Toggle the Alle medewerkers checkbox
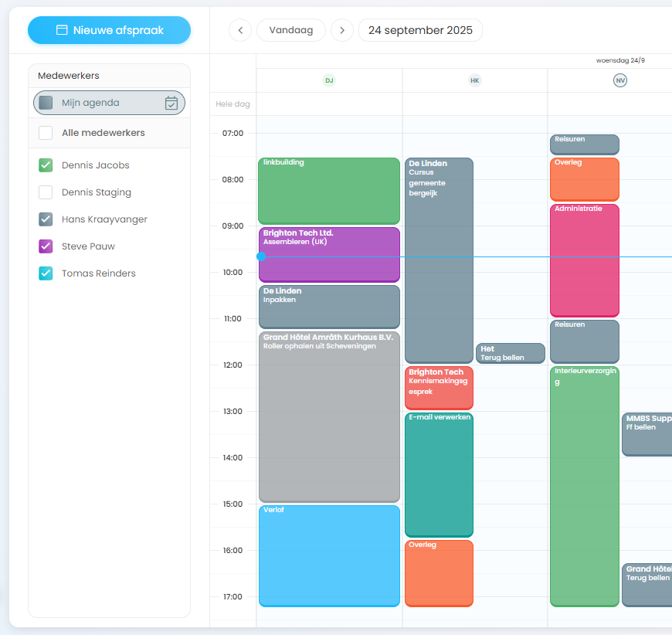Screen dimensions: 672x635 46,133
